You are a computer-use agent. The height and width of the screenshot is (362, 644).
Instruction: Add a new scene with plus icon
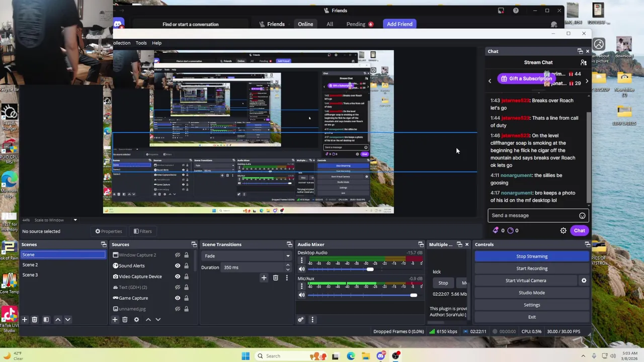click(24, 319)
